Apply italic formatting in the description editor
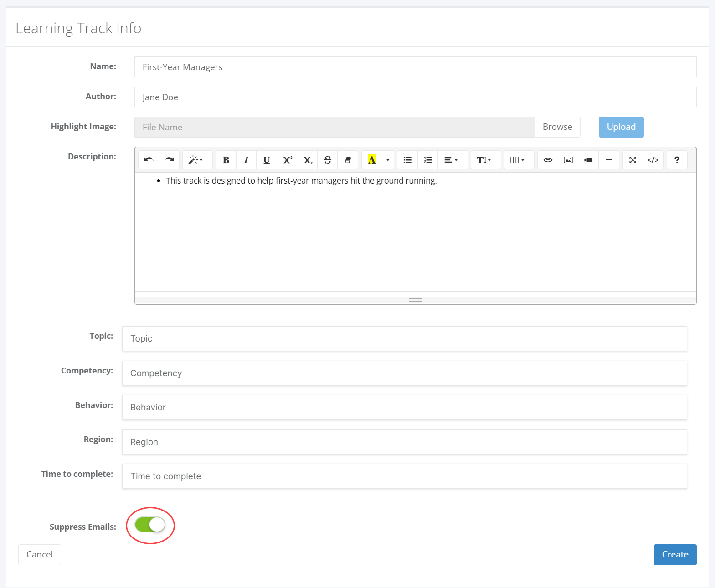The width and height of the screenshot is (715, 588). click(x=246, y=160)
